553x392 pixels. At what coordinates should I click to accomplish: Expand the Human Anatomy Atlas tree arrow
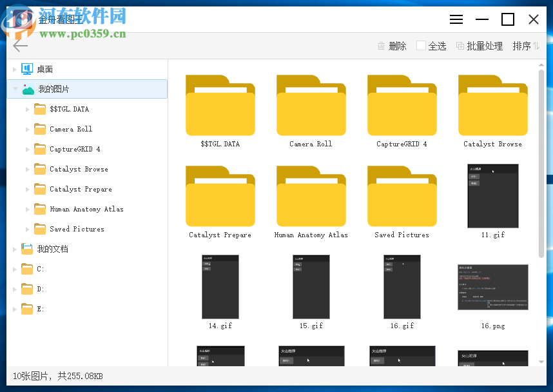[28, 209]
